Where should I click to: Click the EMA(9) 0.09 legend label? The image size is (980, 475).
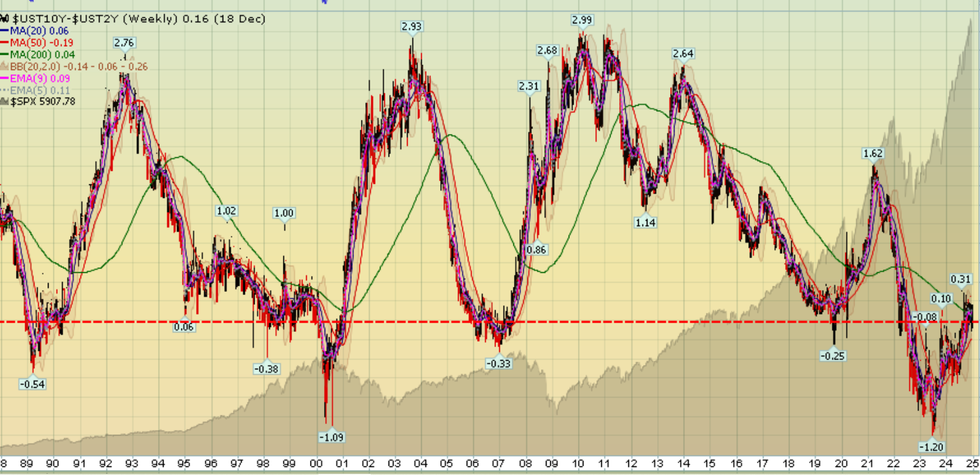point(40,79)
